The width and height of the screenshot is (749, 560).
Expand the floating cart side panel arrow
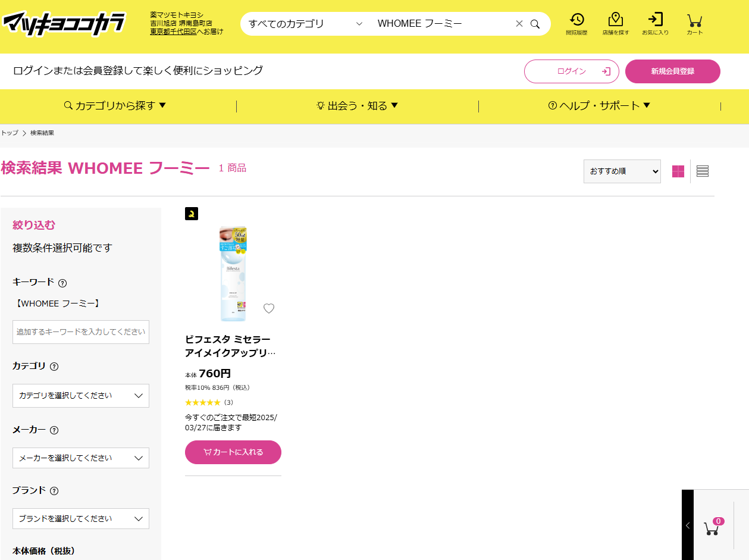(x=688, y=525)
